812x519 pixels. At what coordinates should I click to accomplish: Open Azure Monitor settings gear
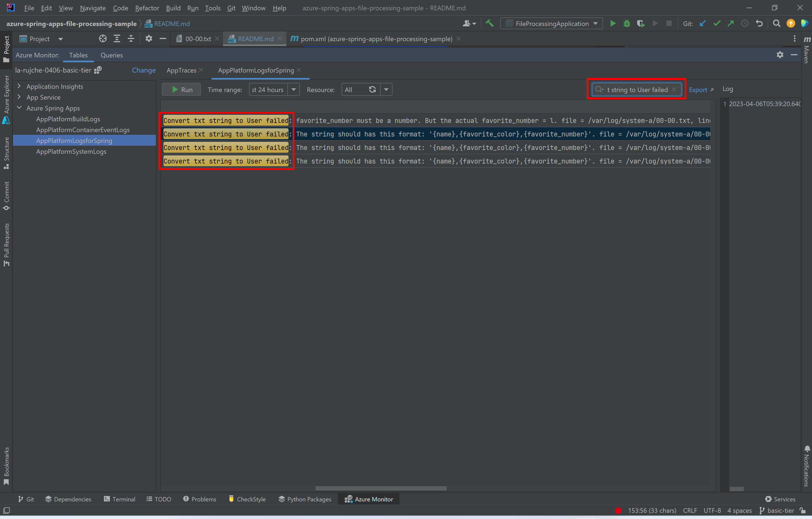780,55
